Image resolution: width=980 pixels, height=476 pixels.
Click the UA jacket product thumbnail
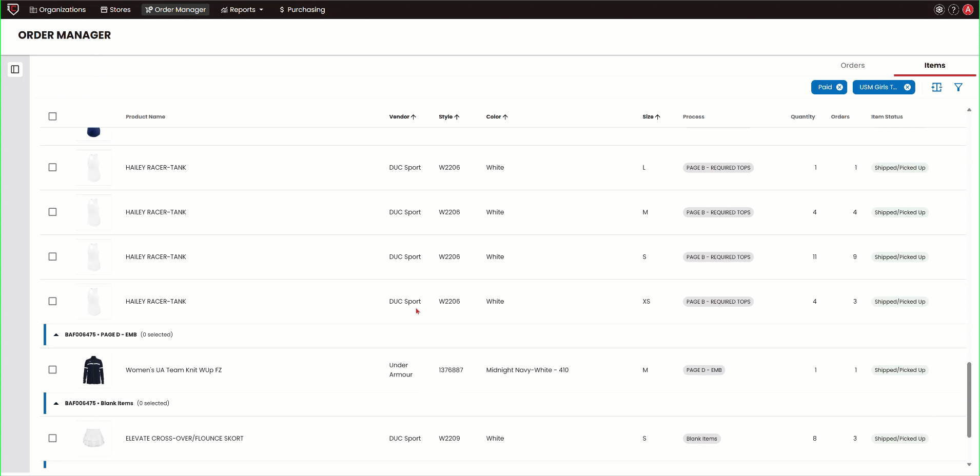93,370
